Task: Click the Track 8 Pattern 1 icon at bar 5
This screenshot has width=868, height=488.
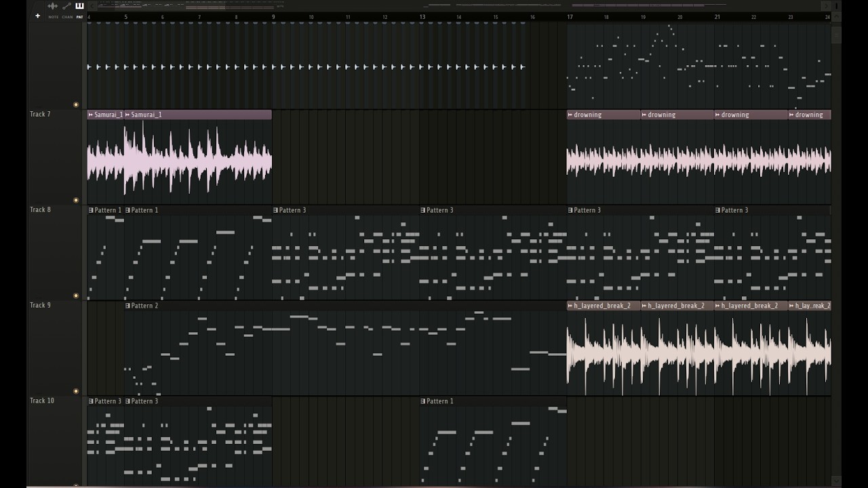Action: (x=127, y=210)
